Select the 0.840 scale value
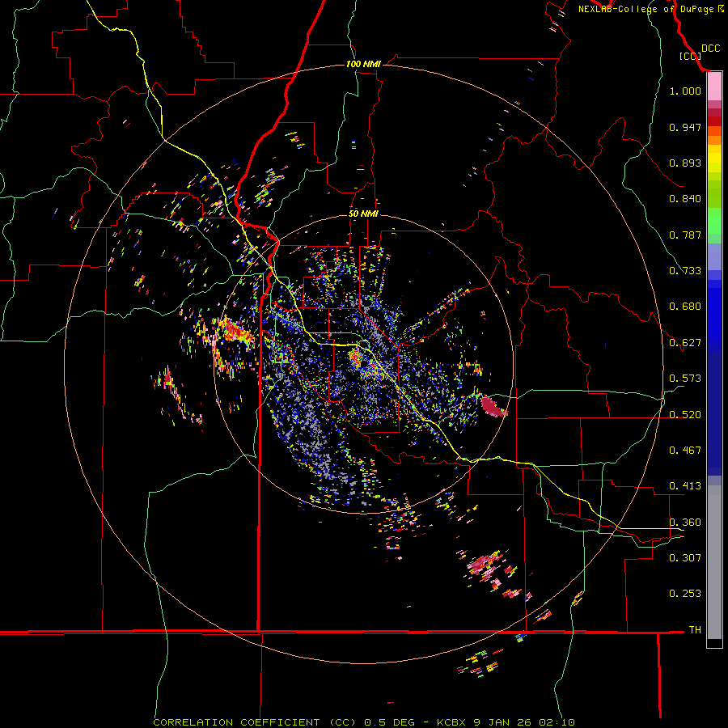Image resolution: width=728 pixels, height=728 pixels. pos(685,199)
